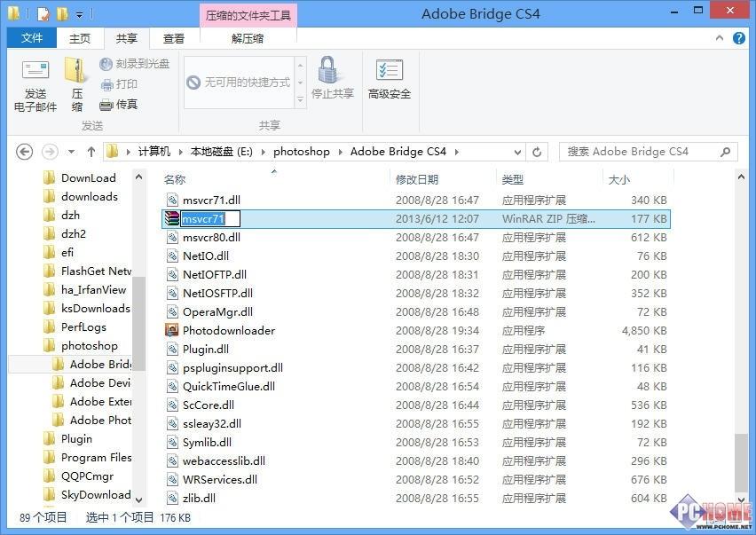Expand the chevron after Adobe Bridge CS4 breadcrumb
756x535 pixels.
point(456,152)
